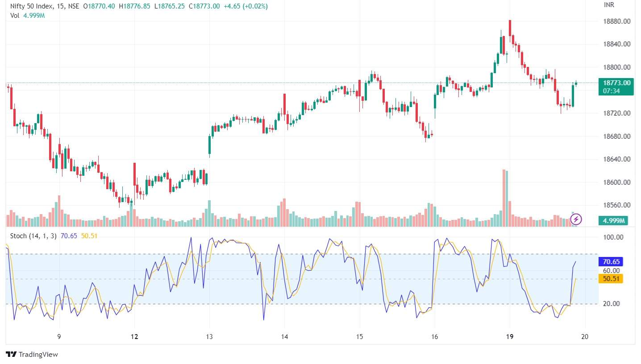Click the Vol 4.999M indicator legend
Screen dimensions: 641x364
[x=28, y=16]
